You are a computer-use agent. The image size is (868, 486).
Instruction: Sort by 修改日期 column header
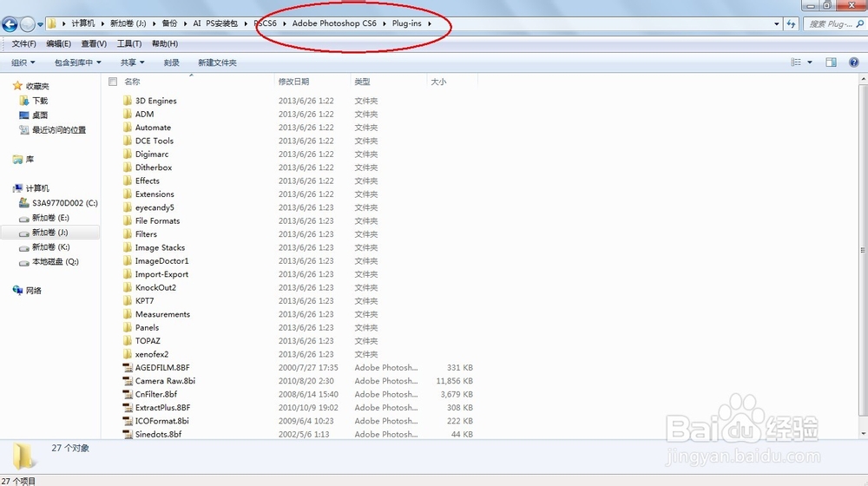[x=293, y=82]
